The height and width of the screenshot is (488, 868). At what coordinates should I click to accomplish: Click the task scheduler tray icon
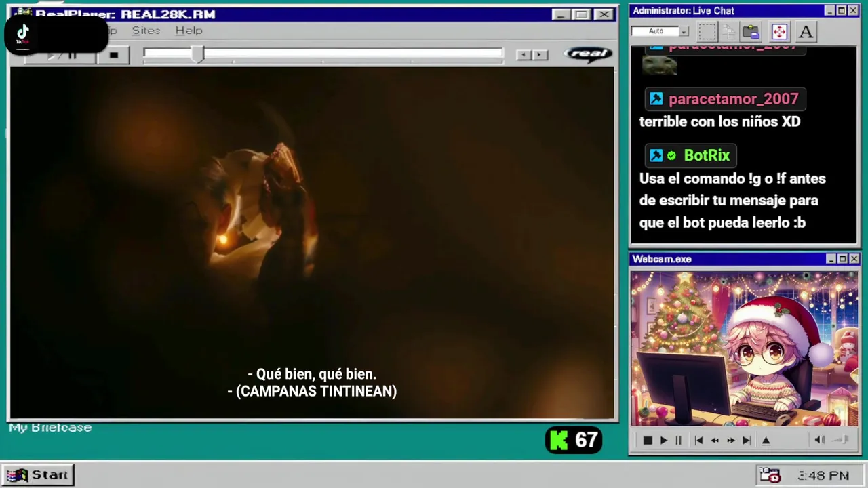[770, 475]
